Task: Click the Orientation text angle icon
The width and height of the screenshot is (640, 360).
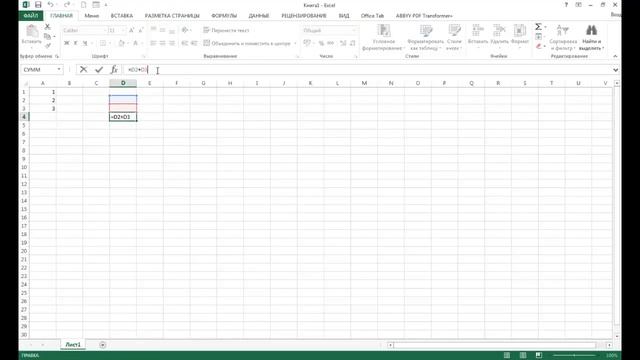Action: [x=185, y=31]
